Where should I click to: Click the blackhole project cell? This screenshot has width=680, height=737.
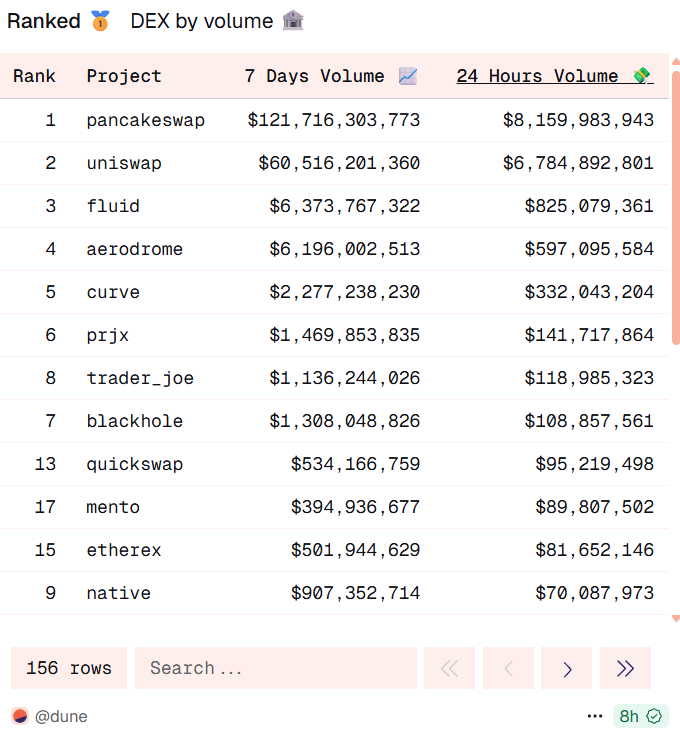(x=135, y=421)
